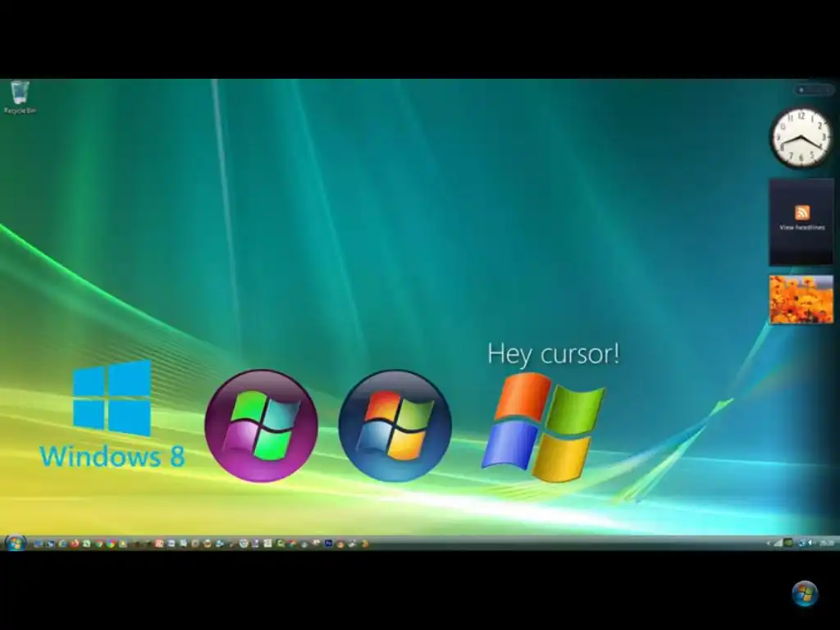
Task: Open the Recycle Bin desktop icon
Action: coord(20,97)
